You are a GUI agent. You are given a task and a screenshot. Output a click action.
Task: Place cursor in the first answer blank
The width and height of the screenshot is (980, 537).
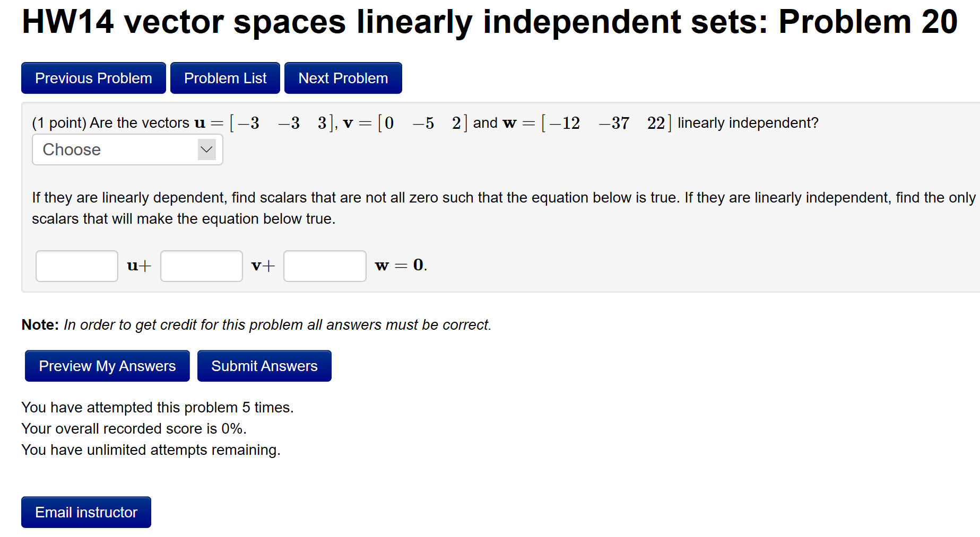click(76, 266)
